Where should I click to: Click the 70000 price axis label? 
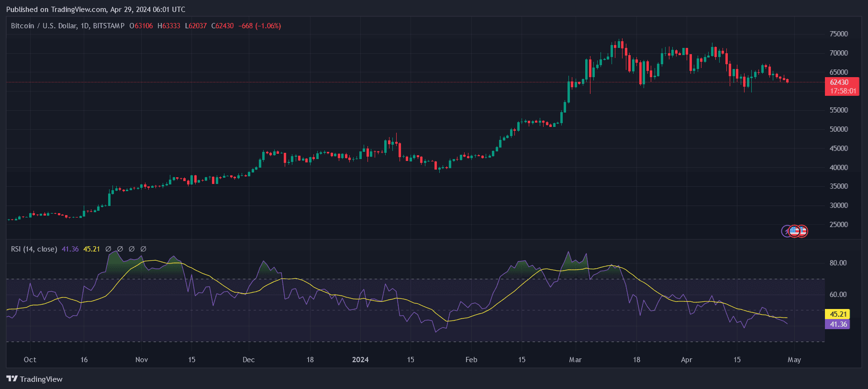click(839, 53)
